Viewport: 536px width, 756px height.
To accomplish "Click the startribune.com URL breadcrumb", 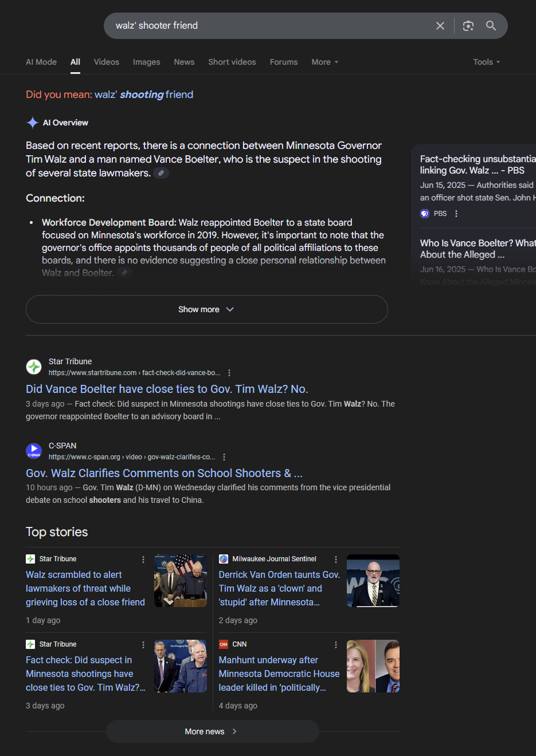I will tap(134, 373).
